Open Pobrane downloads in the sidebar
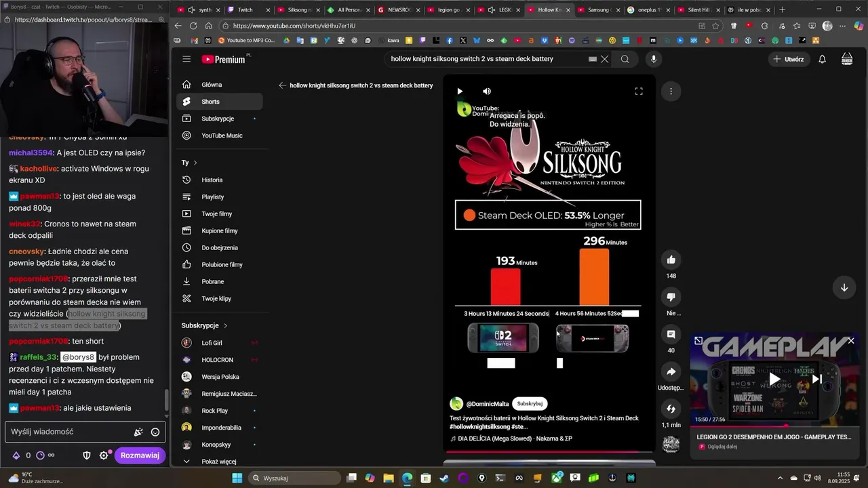 coord(219,281)
